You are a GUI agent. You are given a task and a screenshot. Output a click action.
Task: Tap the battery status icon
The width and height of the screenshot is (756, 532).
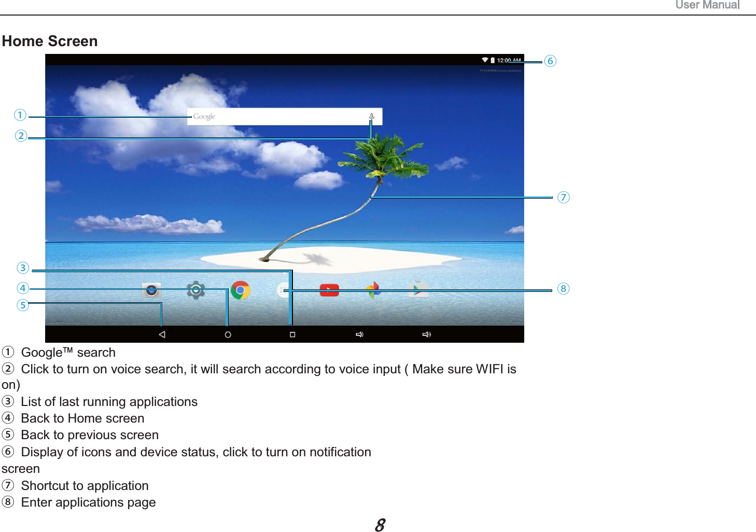pyautogui.click(x=493, y=60)
